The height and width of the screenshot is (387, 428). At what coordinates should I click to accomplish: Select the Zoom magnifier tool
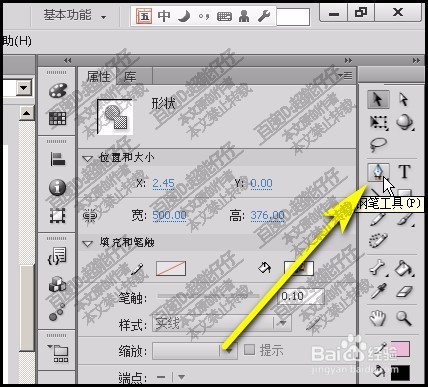click(404, 318)
